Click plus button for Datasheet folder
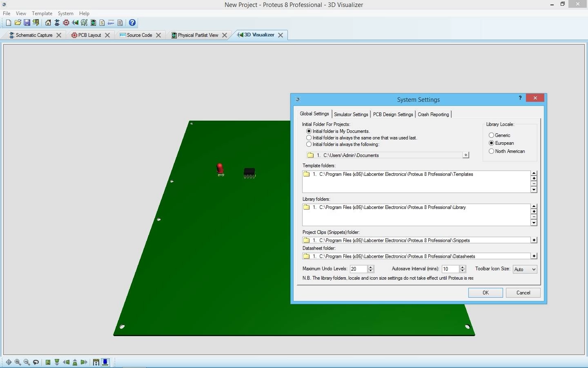 (x=534, y=256)
